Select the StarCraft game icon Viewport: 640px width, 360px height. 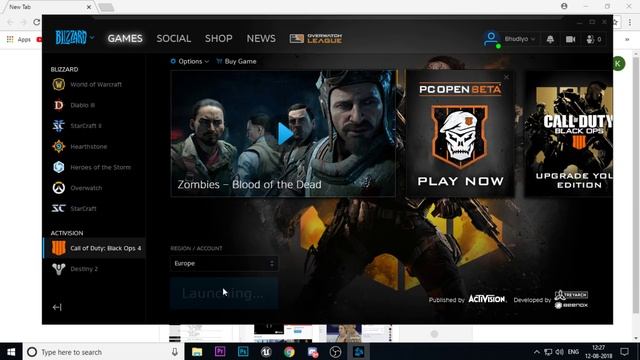click(59, 209)
